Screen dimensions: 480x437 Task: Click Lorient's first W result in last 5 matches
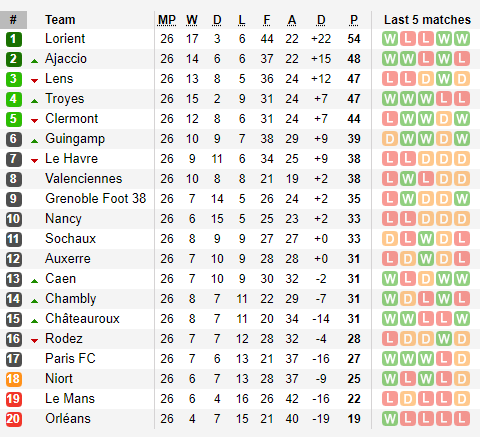pos(390,39)
